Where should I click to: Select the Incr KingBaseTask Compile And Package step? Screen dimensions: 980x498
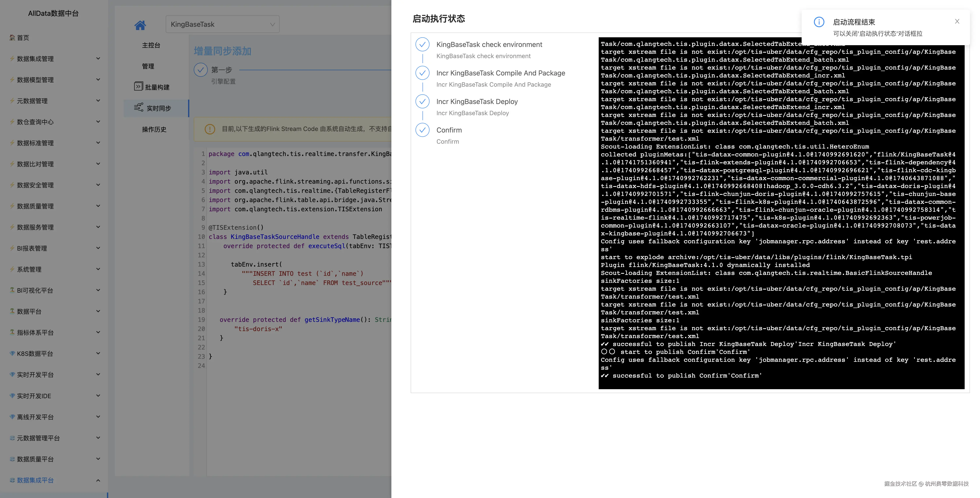point(500,73)
